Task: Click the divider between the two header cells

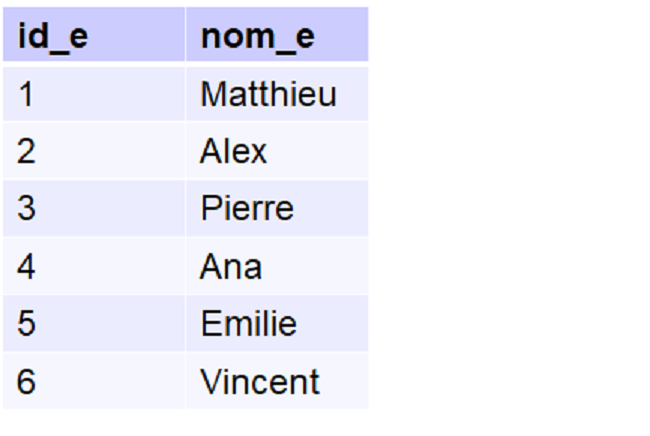Action: coord(185,36)
